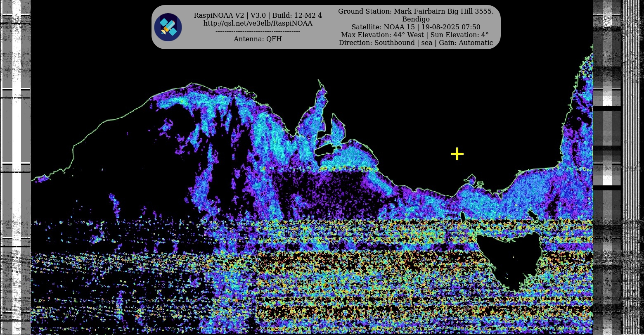Open the qsl.net/ve3elb/RaspiNOAA URL
Image resolution: width=644 pixels, height=335 pixels.
(258, 23)
